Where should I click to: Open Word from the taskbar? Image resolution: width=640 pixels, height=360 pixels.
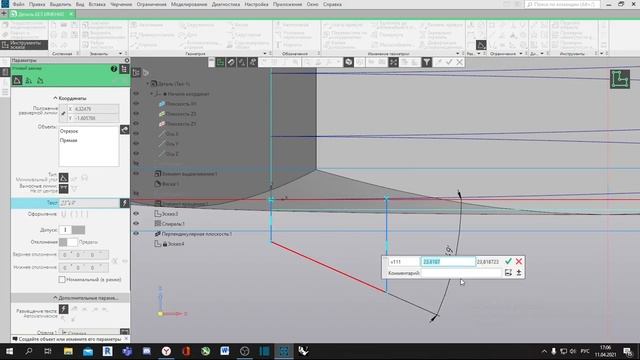[x=224, y=351]
